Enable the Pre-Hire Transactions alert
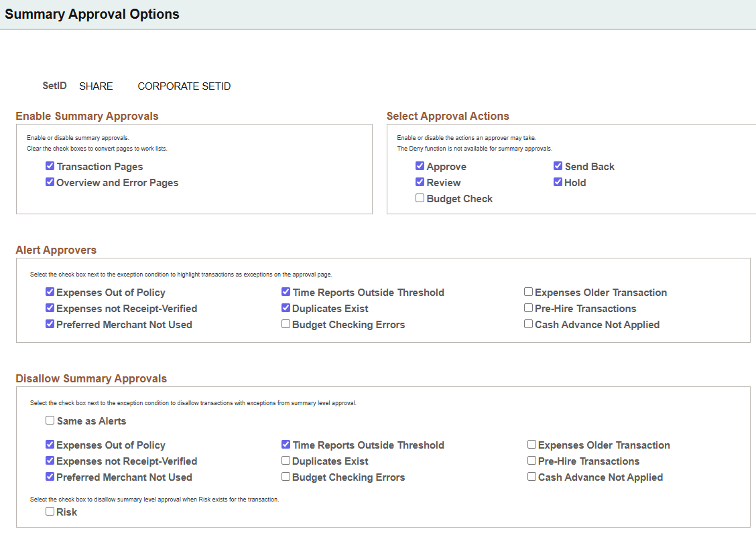756x533 pixels. 528,307
